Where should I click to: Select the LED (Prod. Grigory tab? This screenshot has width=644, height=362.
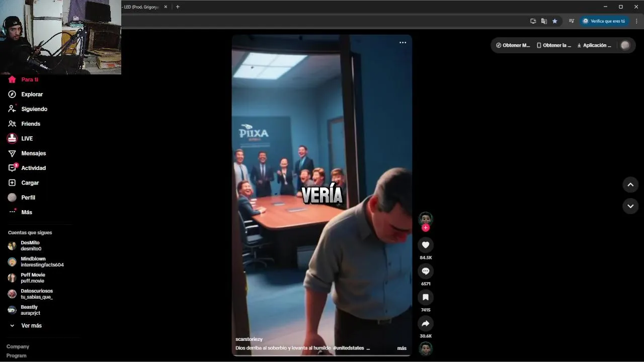click(141, 7)
